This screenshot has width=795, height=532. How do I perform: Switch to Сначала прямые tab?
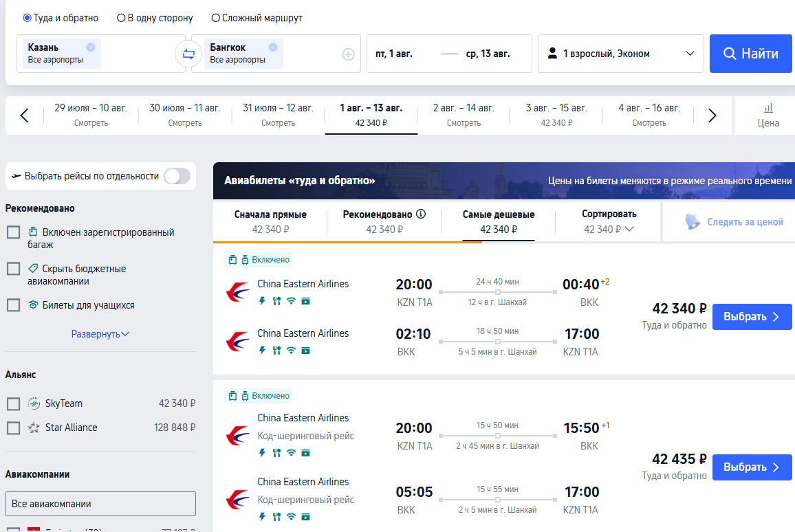point(270,222)
